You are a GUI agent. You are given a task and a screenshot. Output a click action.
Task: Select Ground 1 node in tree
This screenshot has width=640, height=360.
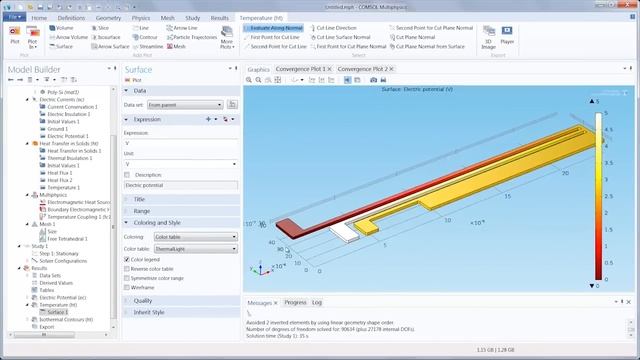(x=55, y=129)
